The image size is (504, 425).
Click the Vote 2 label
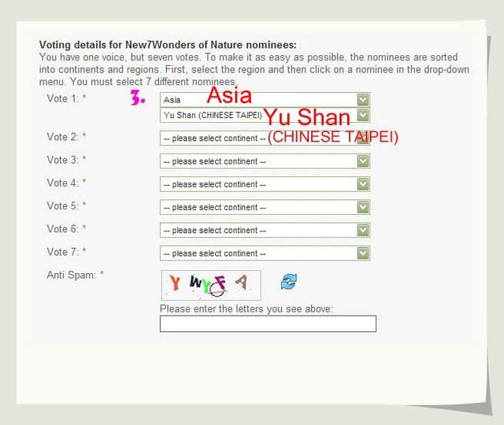tap(63, 137)
